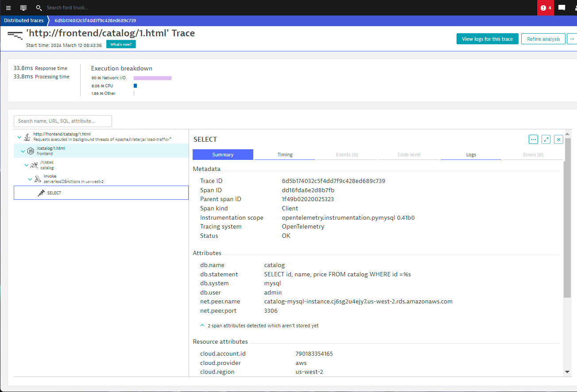Click the Node.js icon for frontend span
577x392 pixels.
(x=31, y=151)
